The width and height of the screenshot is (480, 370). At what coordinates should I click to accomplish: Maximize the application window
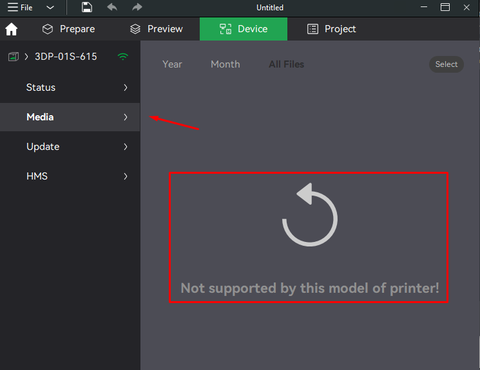tap(445, 7)
